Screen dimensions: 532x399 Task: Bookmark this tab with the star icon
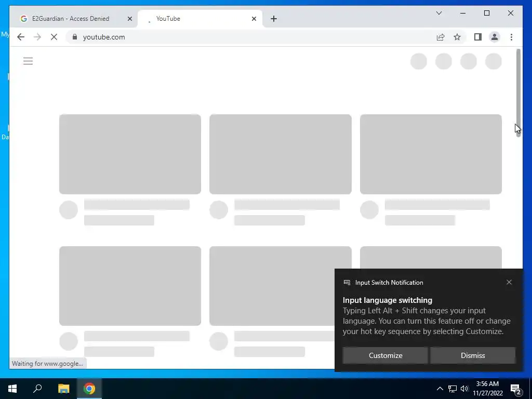pos(457,37)
